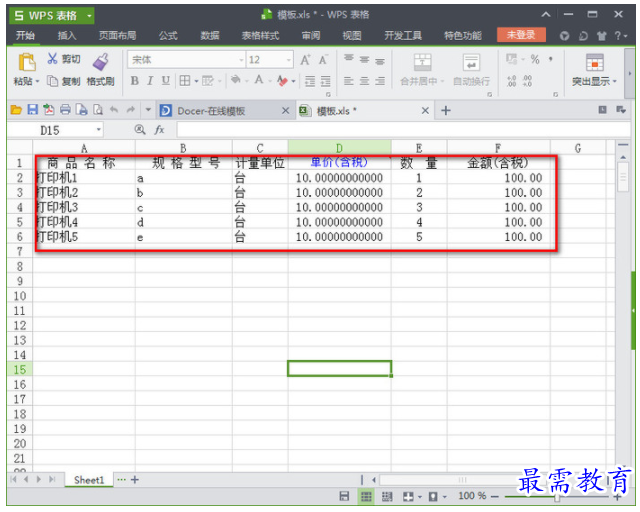Center text horizontally
The height and width of the screenshot is (512, 640).
(x=364, y=81)
